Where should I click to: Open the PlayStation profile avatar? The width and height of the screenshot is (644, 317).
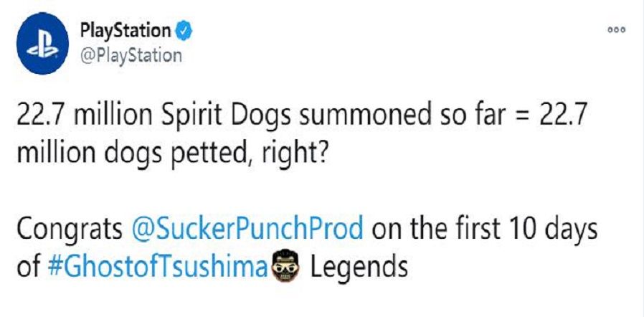point(43,44)
